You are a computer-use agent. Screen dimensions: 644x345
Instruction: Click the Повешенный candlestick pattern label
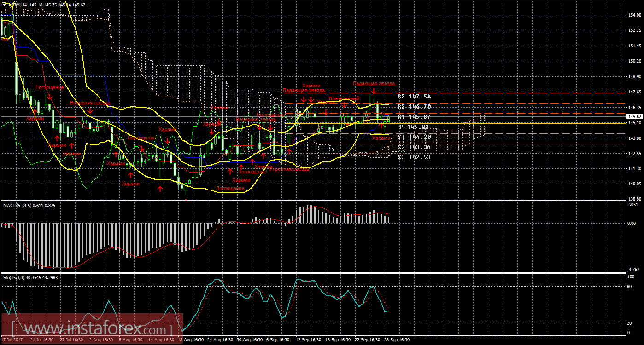pyautogui.click(x=344, y=98)
